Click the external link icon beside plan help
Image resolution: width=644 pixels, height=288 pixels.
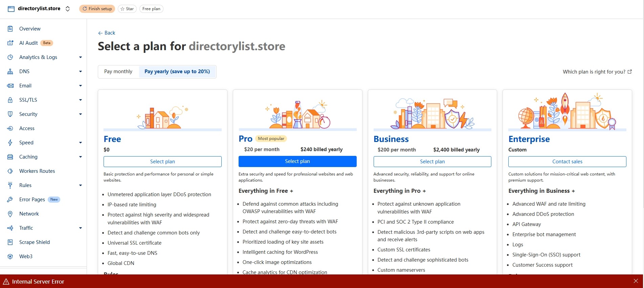coord(630,71)
